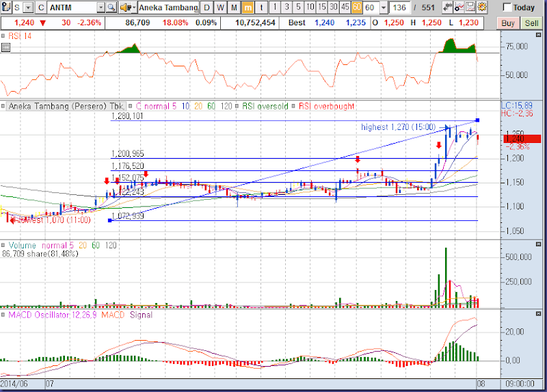The height and width of the screenshot is (392, 547).
Task: Click the 1,200,965 Fibonacci level label
Action: coord(128,154)
